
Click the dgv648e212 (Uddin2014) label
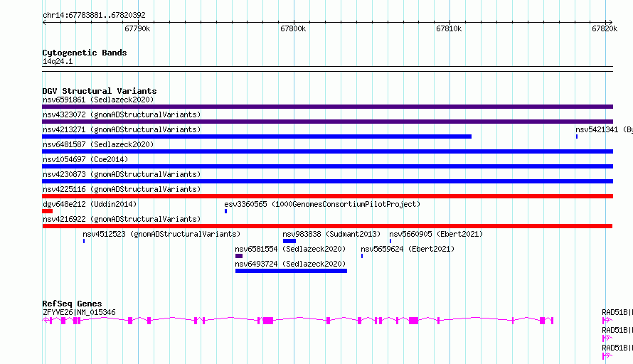tap(90, 204)
